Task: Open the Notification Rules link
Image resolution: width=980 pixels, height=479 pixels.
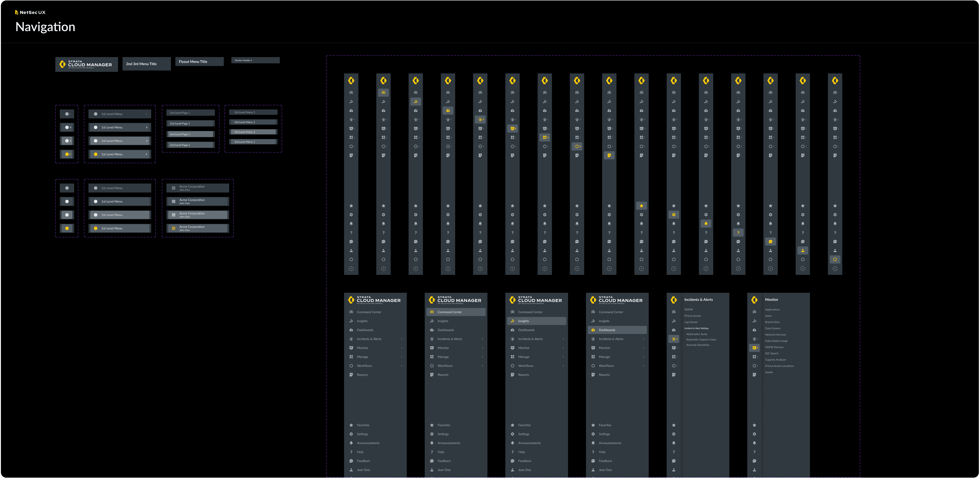Action: (x=697, y=334)
